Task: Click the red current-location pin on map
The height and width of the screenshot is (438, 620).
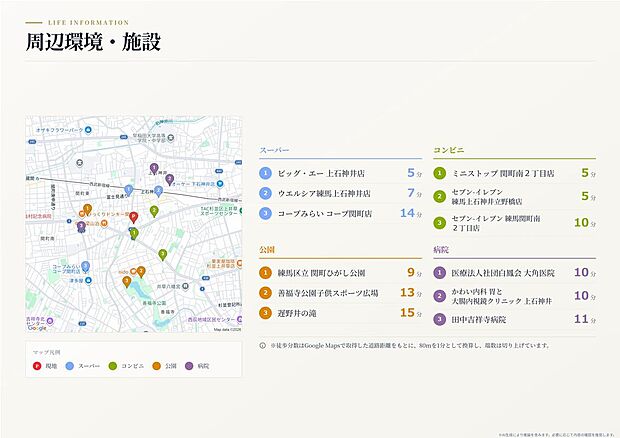Action: (x=134, y=217)
